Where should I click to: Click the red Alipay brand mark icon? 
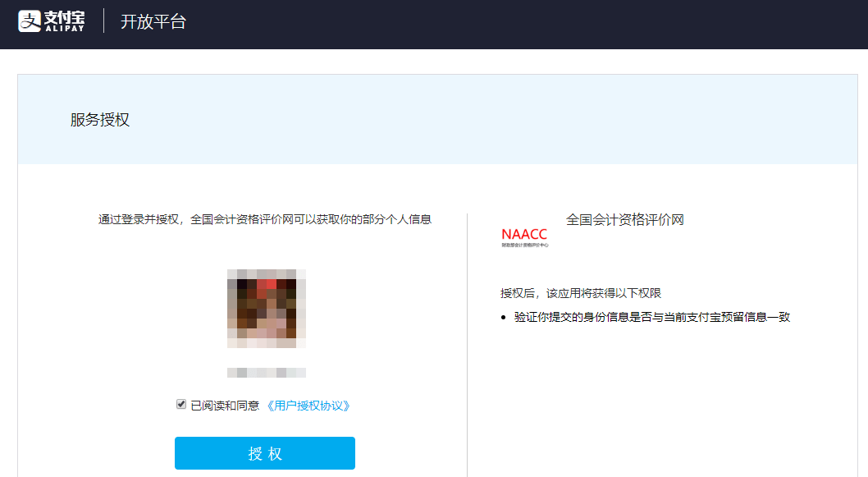[x=30, y=22]
